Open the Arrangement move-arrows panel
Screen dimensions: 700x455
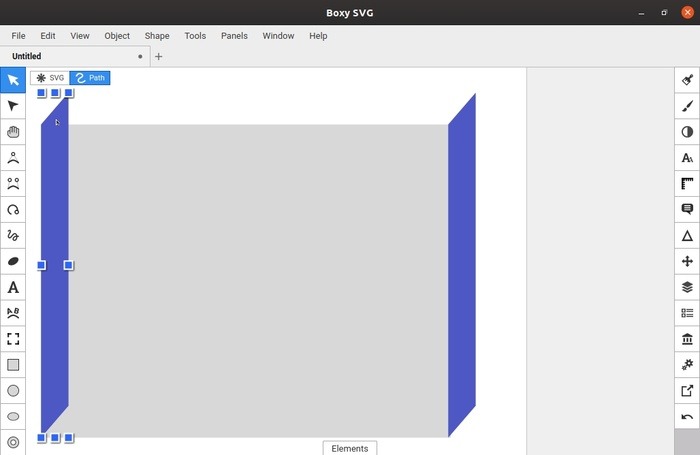point(687,261)
